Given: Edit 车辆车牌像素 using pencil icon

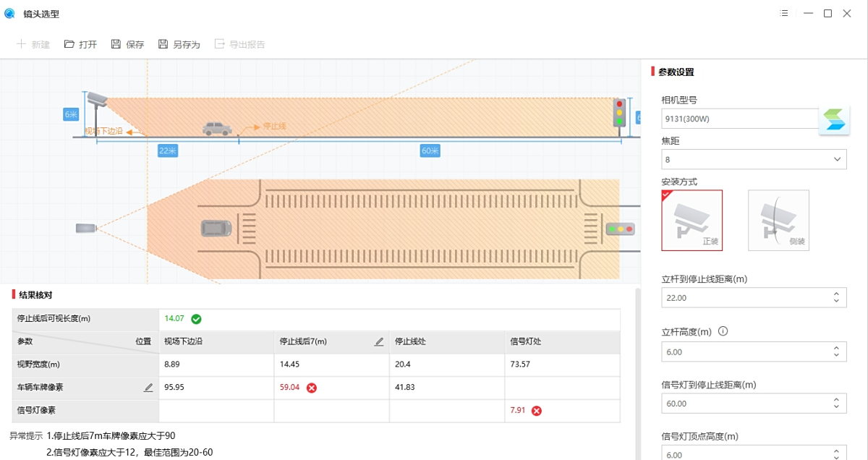Looking at the screenshot, I should click(148, 388).
